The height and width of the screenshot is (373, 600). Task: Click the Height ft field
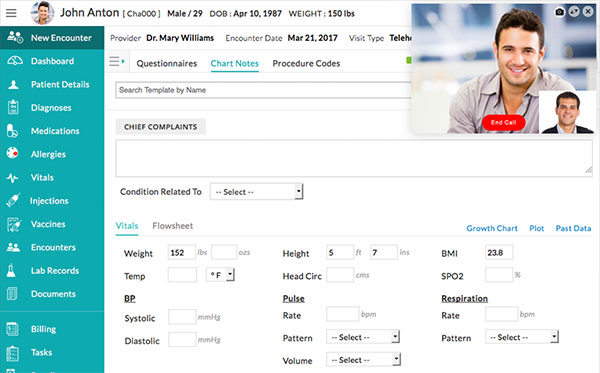[x=340, y=252]
